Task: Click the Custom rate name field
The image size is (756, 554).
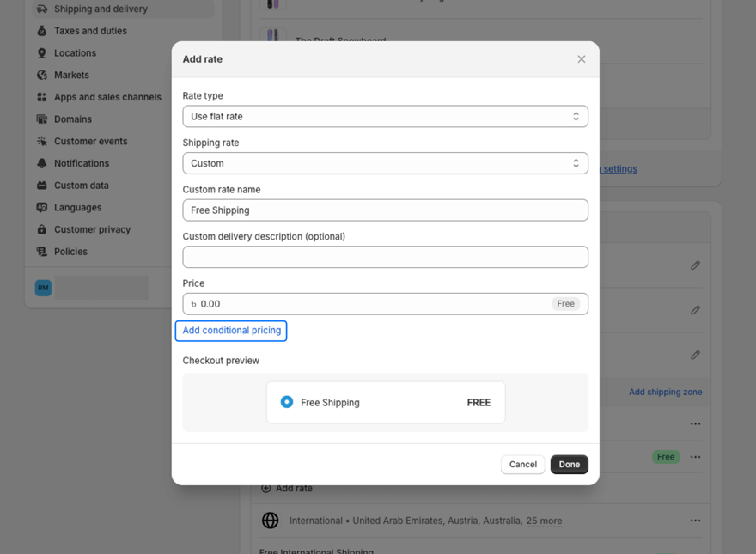Action: (x=385, y=210)
